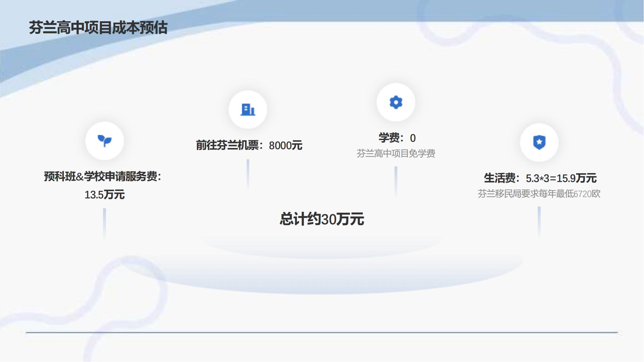Select the slide title 芬兰高中项目成本预估
The height and width of the screenshot is (362, 644).
pyautogui.click(x=98, y=28)
